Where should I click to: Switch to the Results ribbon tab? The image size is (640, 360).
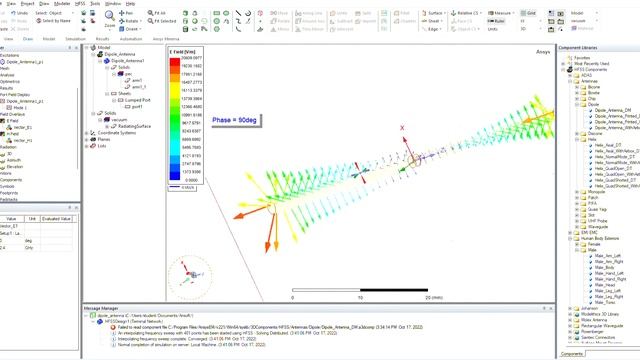tap(102, 39)
